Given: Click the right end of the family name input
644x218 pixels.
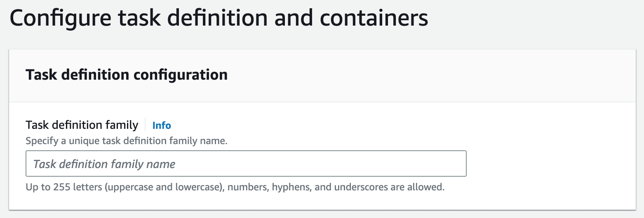Looking at the screenshot, I should click(458, 164).
